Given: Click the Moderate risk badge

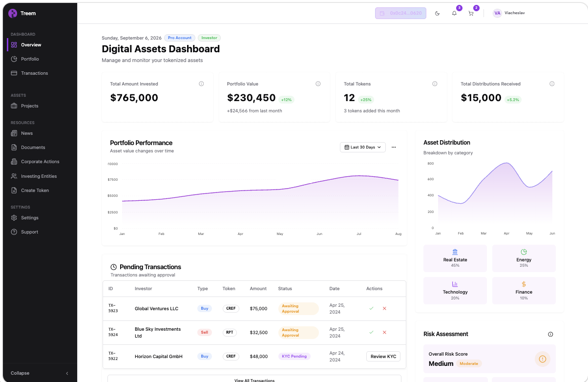Looking at the screenshot, I should click(469, 363).
